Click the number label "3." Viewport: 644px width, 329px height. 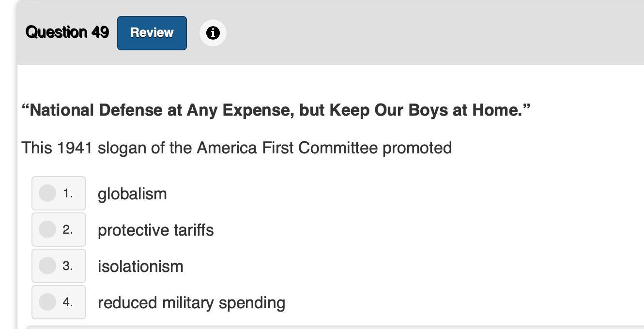[x=68, y=266]
